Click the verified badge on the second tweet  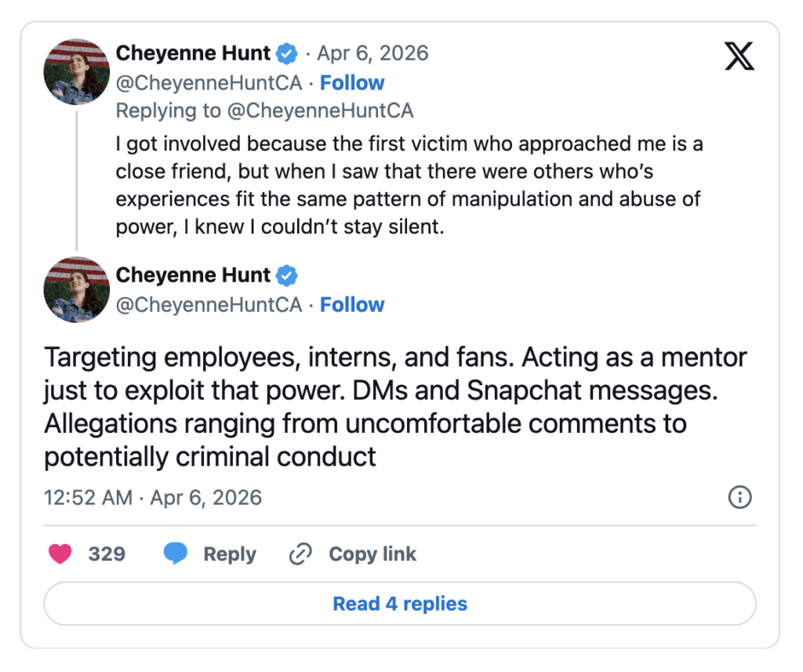[286, 275]
